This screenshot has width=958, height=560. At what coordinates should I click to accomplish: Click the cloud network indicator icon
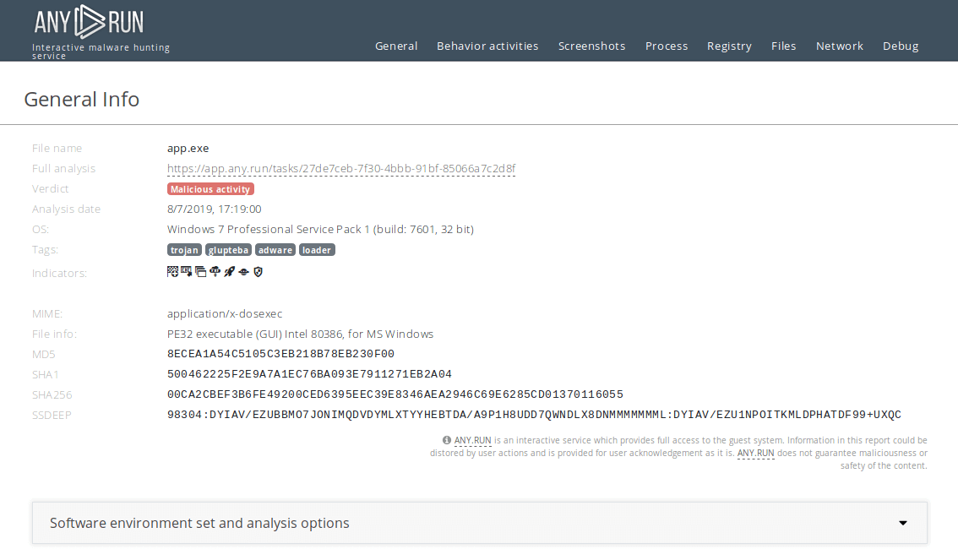pos(215,271)
